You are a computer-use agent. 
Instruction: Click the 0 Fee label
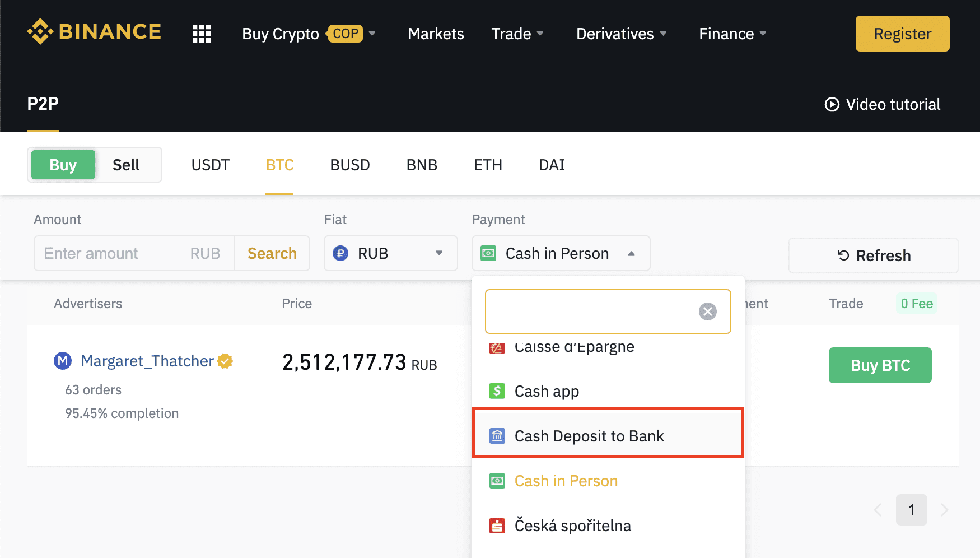click(x=917, y=304)
